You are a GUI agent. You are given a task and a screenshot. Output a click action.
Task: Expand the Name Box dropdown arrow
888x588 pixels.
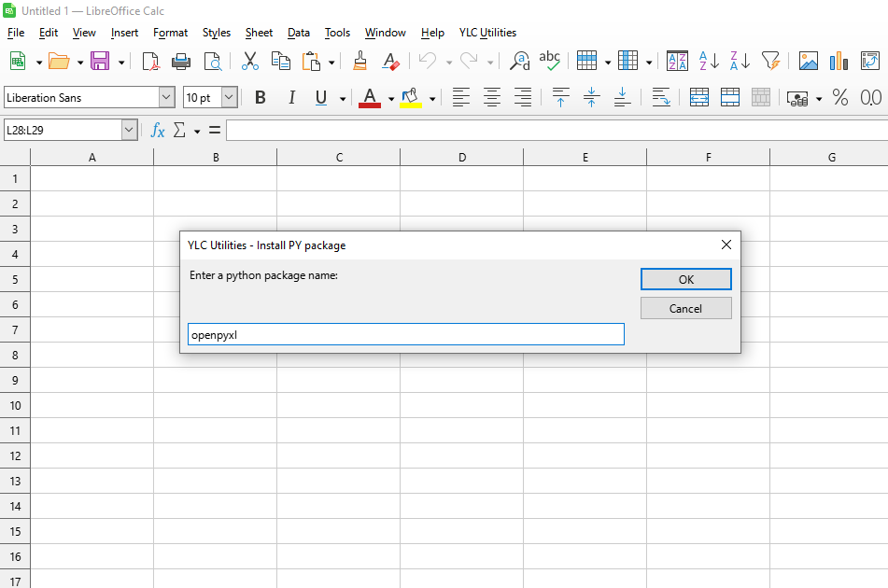(x=129, y=131)
